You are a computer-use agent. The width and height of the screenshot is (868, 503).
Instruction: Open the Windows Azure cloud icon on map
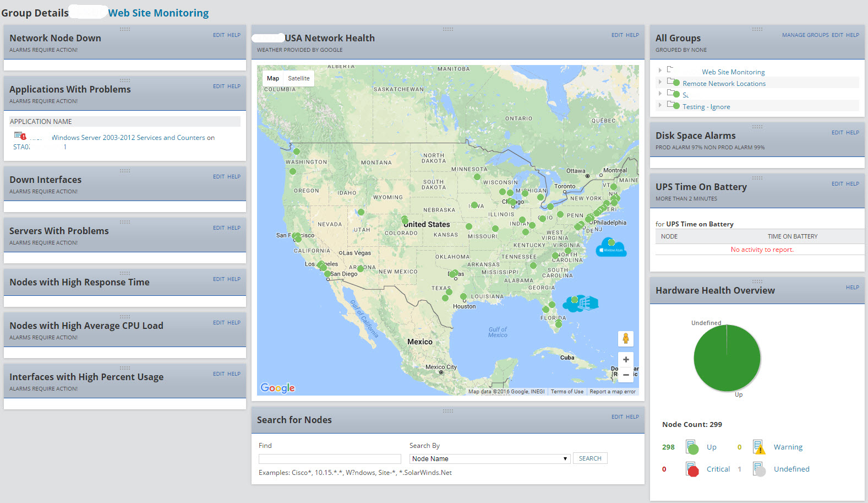611,247
